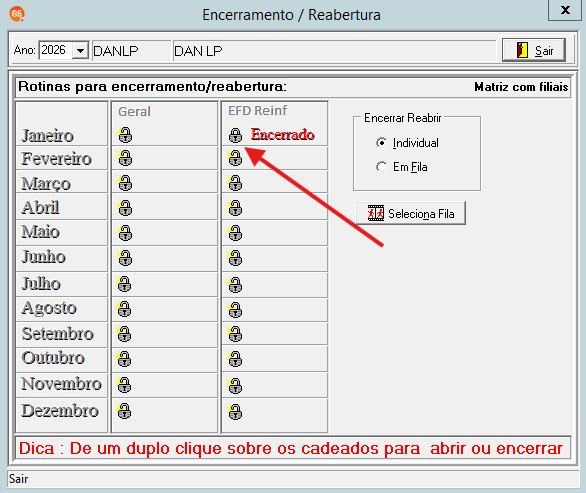Screen dimensions: 586x493
Task: Click the Outubro month label
Action: point(53,358)
